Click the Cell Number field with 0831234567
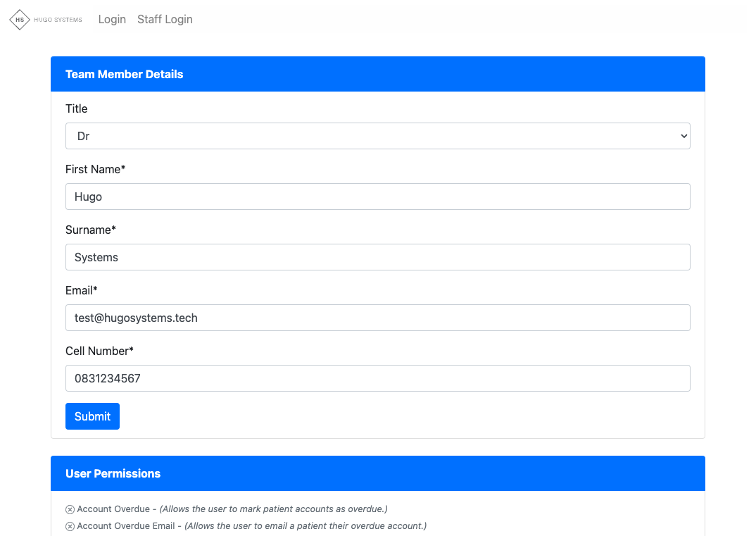The width and height of the screenshot is (756, 536). coord(377,378)
